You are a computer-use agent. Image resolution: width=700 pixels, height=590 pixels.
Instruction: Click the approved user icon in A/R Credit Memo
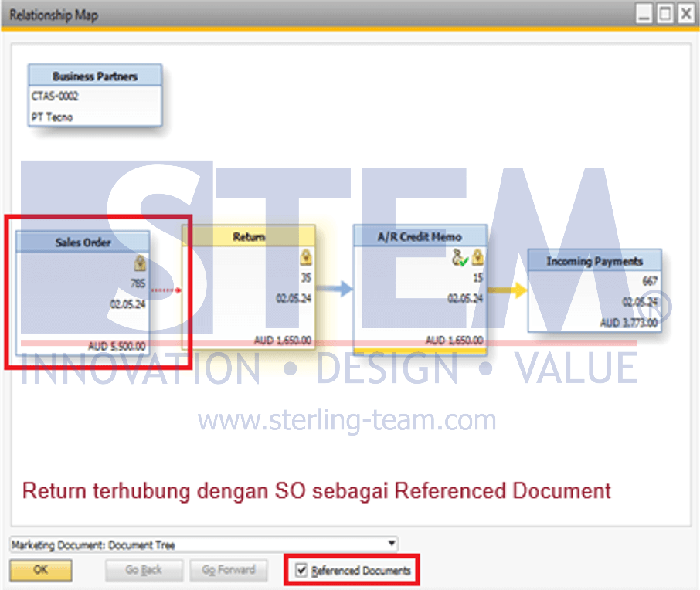click(x=460, y=257)
